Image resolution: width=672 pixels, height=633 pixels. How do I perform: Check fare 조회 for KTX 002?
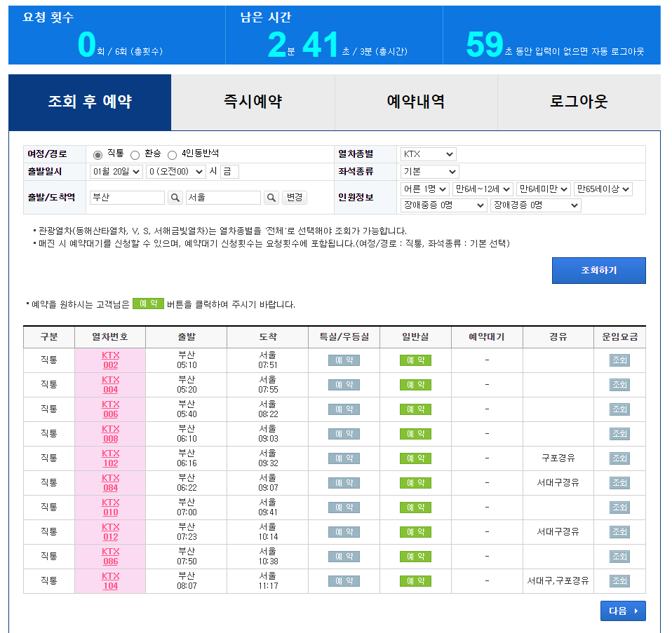[619, 360]
